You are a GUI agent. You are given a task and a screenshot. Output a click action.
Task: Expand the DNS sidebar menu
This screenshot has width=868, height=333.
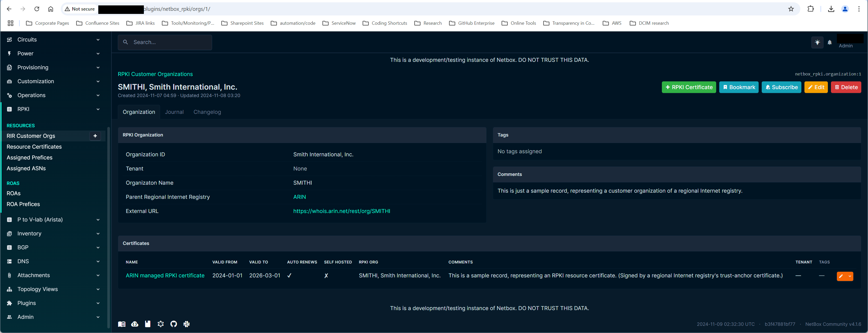[54, 261]
